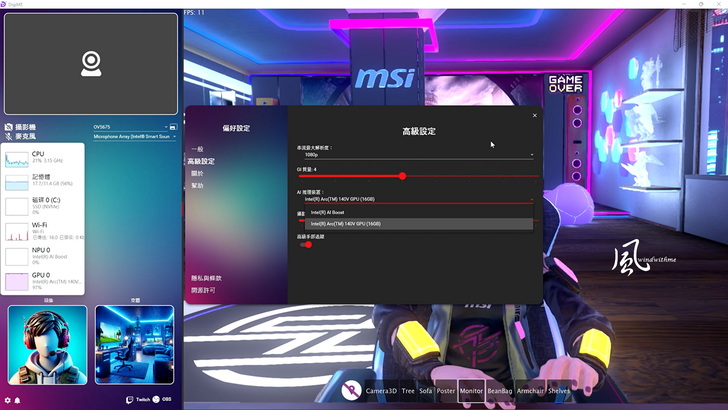Collapse the AI inference device dropdown arrow
The width and height of the screenshot is (728, 410).
click(x=532, y=200)
